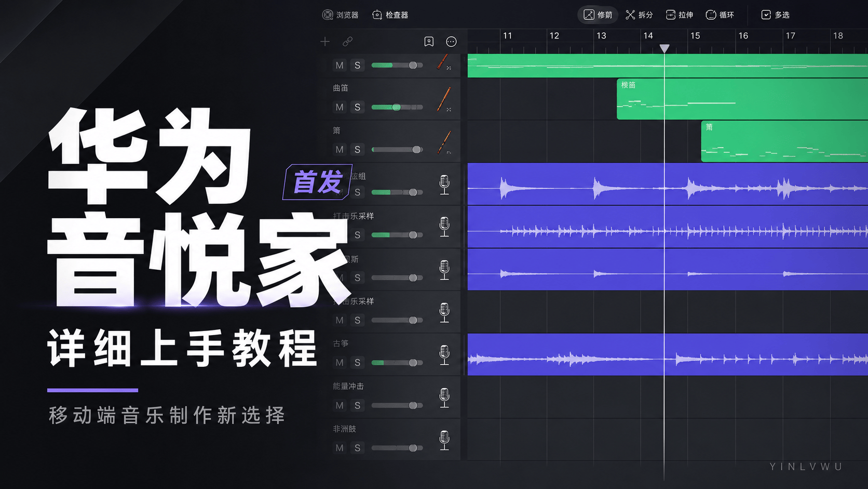
Task: Click the volume slider of the unnamed top track
Action: coord(397,65)
